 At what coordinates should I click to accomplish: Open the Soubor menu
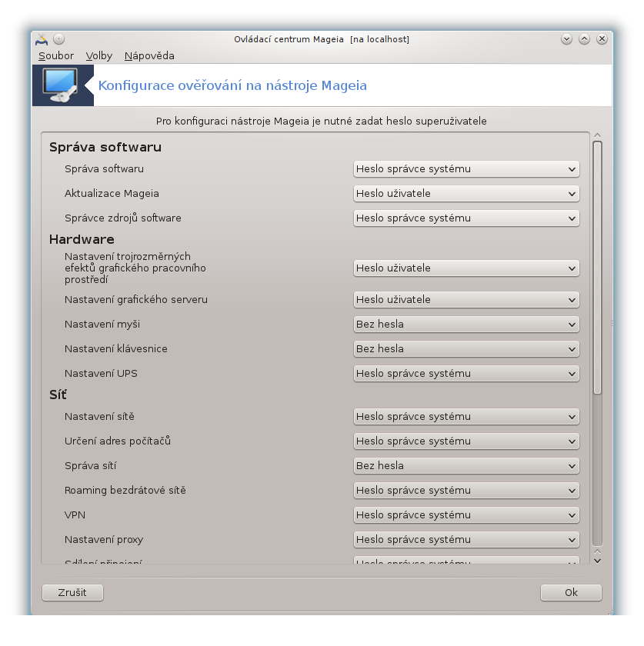tap(56, 55)
